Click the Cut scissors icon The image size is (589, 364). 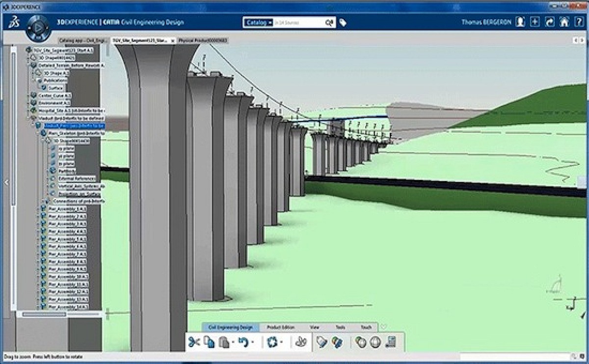click(194, 342)
